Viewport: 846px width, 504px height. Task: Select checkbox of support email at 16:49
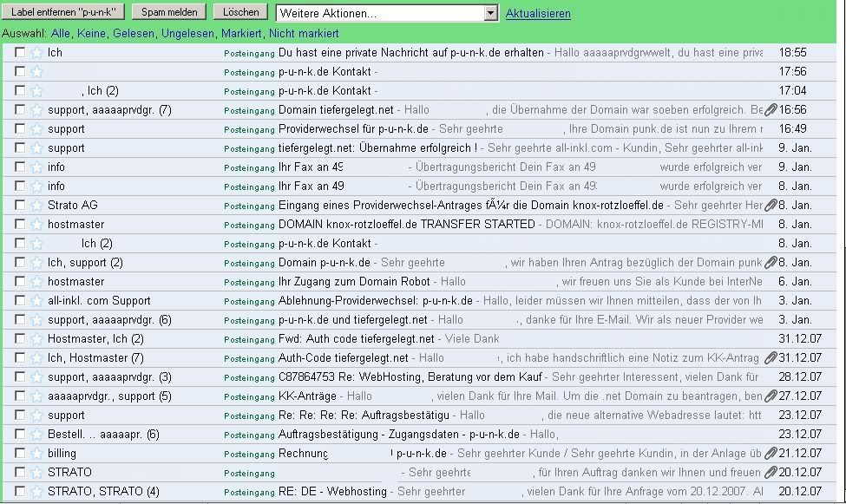pyautogui.click(x=20, y=128)
